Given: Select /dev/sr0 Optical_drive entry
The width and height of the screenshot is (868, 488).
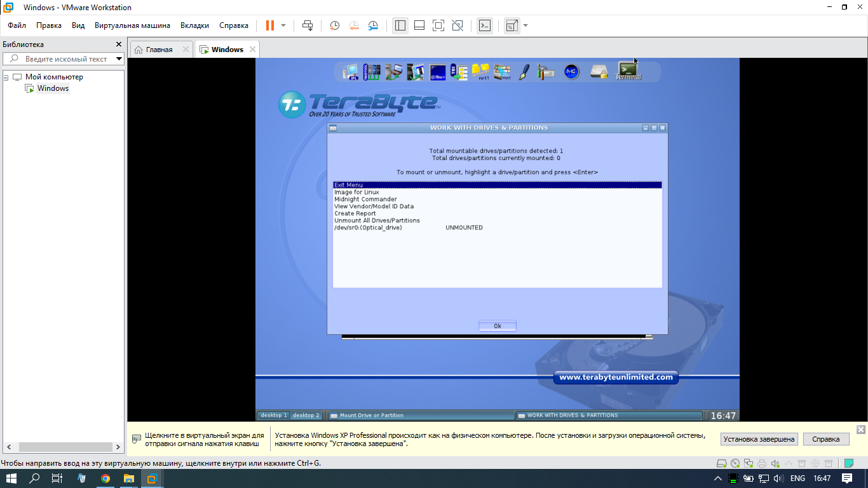Looking at the screenshot, I should [x=498, y=227].
